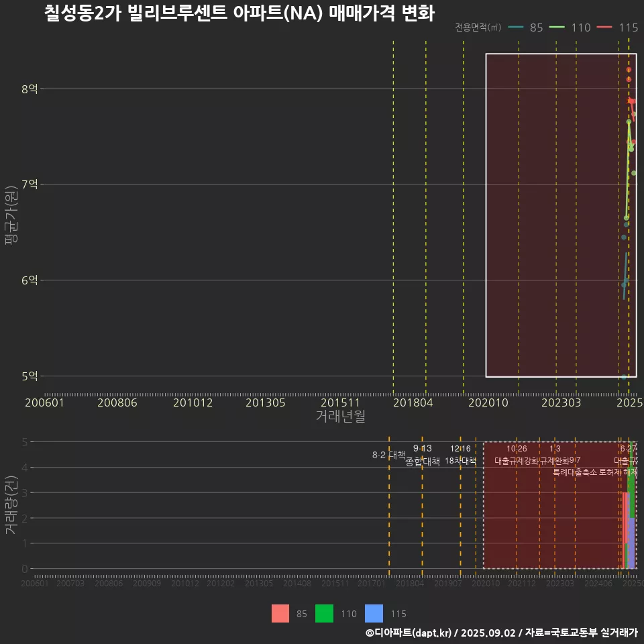The image size is (644, 644).
Task: Select the red 115 line in the price legend
Action: point(604,28)
